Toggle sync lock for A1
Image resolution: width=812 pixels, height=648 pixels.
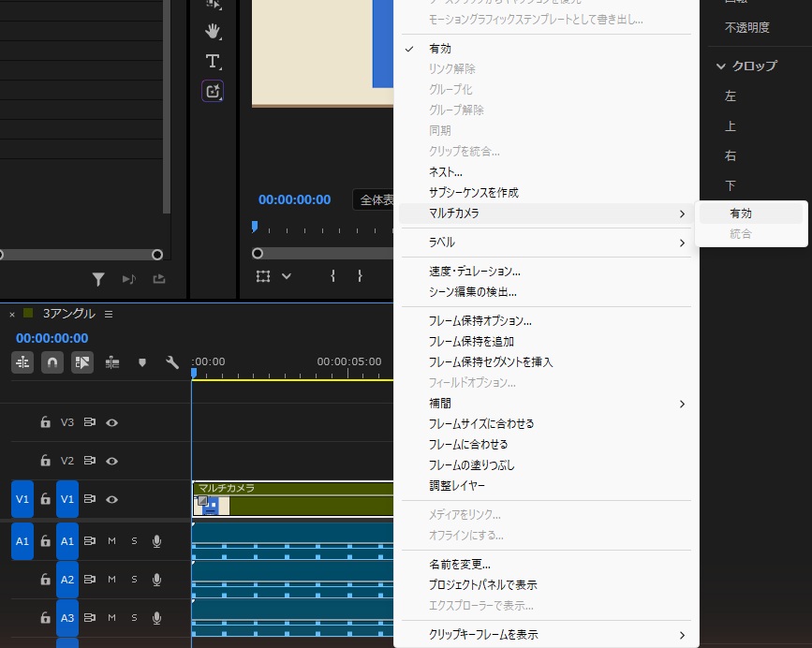(90, 541)
